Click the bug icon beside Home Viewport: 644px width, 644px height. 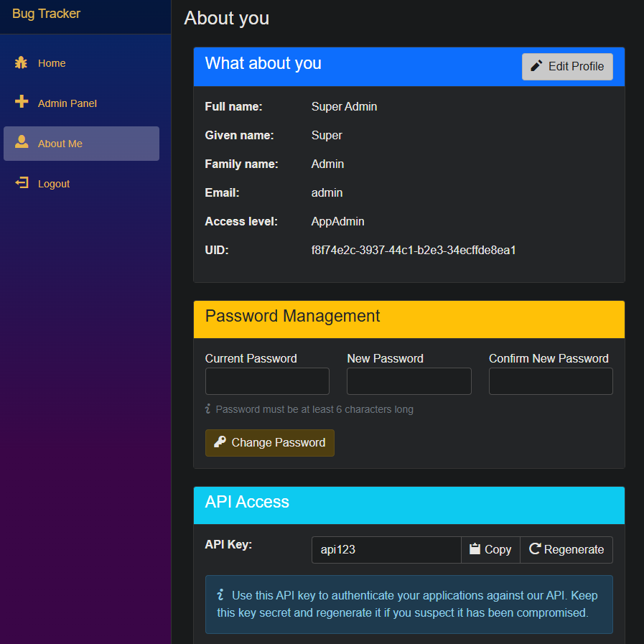pyautogui.click(x=21, y=63)
